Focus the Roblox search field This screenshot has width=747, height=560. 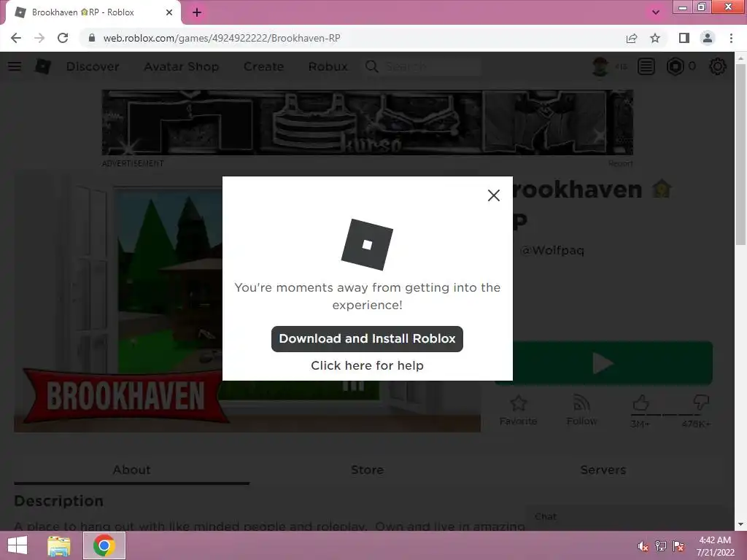431,66
